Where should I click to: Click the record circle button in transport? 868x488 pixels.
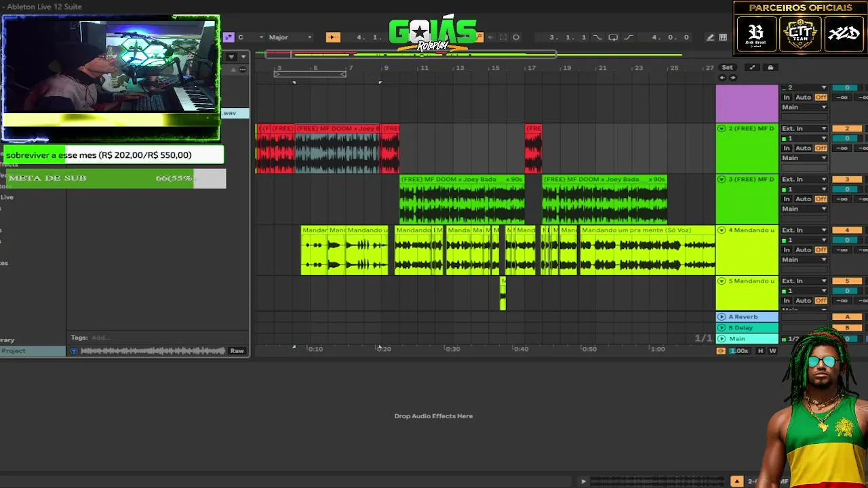pos(516,37)
